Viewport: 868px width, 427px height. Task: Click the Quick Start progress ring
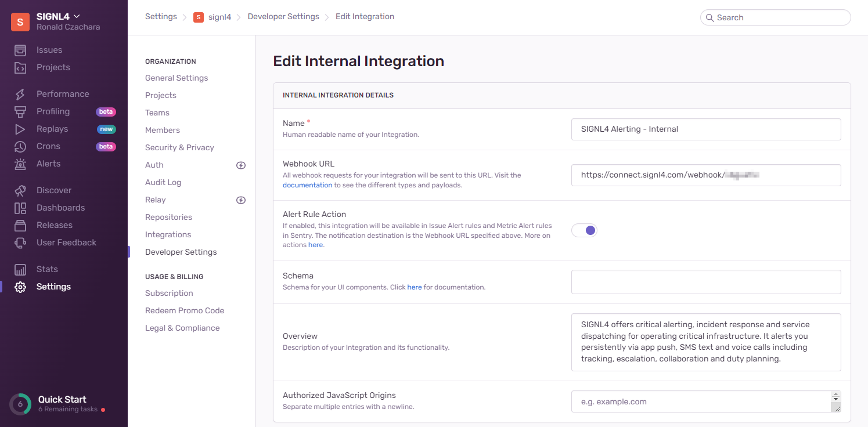point(20,404)
